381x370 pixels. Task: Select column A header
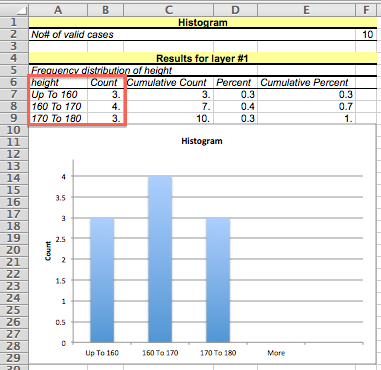[58, 10]
